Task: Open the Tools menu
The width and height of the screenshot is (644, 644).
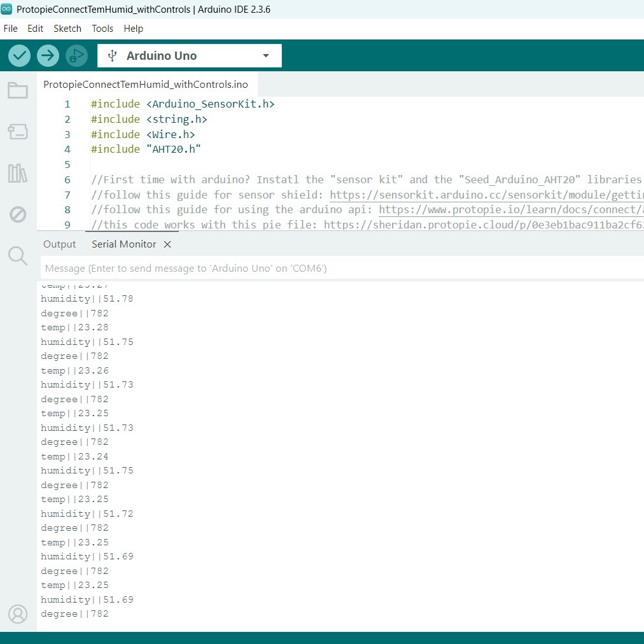Action: click(102, 28)
